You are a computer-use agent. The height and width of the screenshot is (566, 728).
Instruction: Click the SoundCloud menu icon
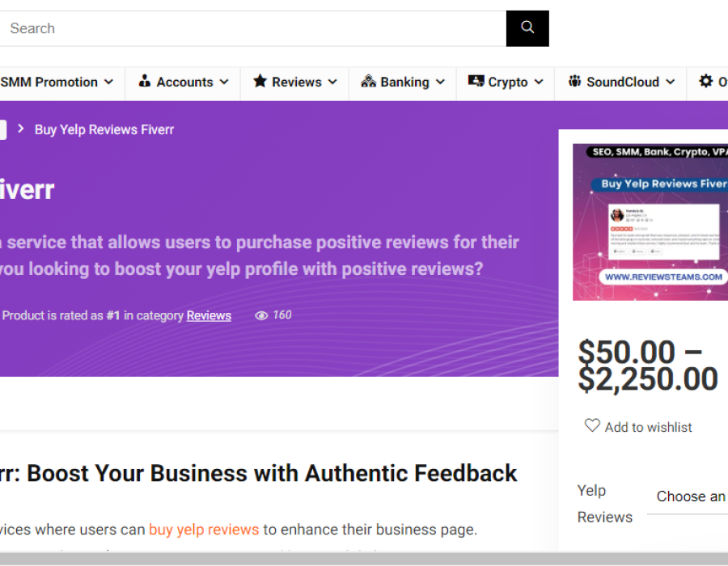click(x=574, y=82)
